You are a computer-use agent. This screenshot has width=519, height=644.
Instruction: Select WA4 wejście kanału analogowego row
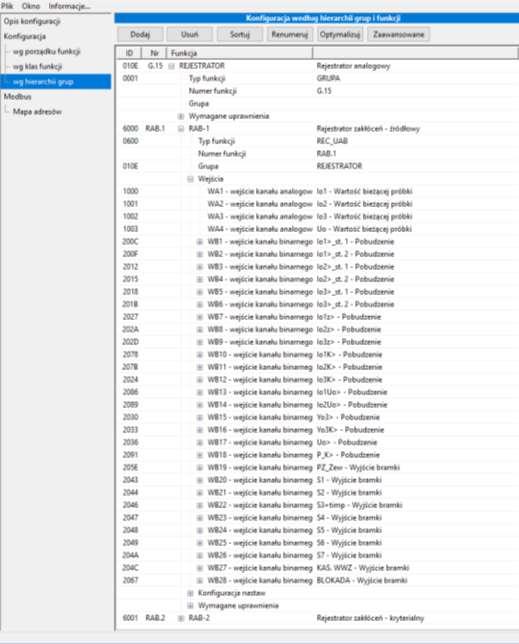pos(316,229)
